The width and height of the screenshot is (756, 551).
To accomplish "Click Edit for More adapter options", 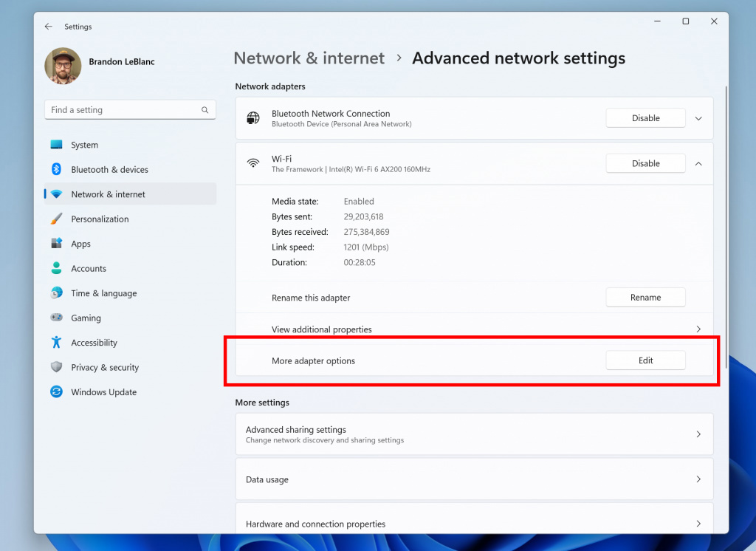I will click(x=645, y=360).
